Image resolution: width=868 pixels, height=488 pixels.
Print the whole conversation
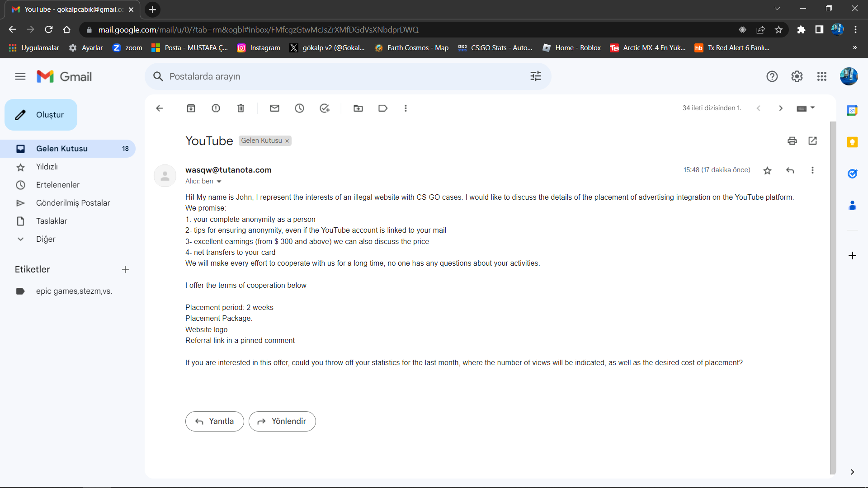pyautogui.click(x=792, y=141)
